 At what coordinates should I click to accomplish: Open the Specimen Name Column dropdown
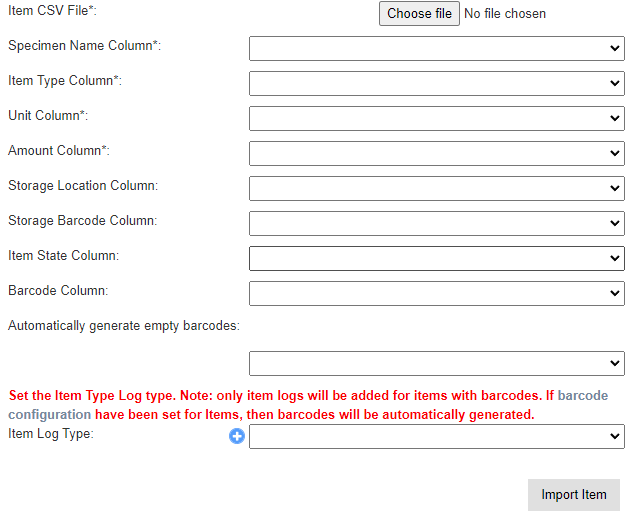[x=436, y=48]
